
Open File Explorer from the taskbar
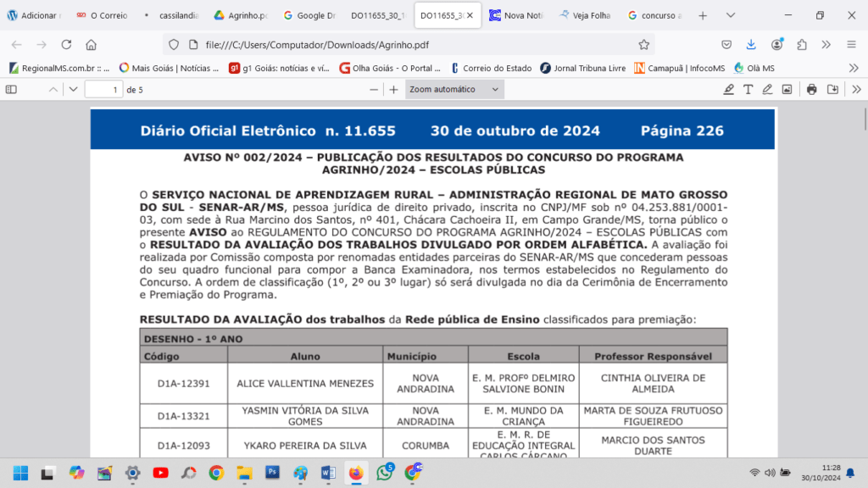244,473
